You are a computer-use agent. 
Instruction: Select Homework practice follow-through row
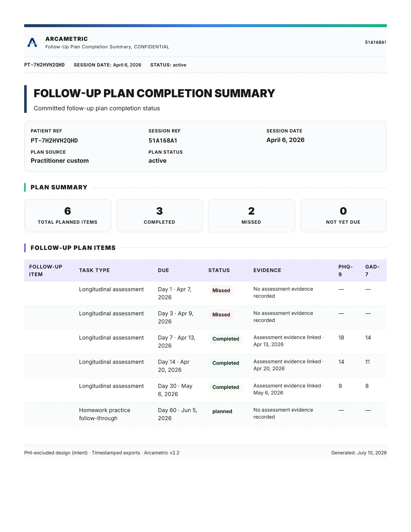[205, 414]
